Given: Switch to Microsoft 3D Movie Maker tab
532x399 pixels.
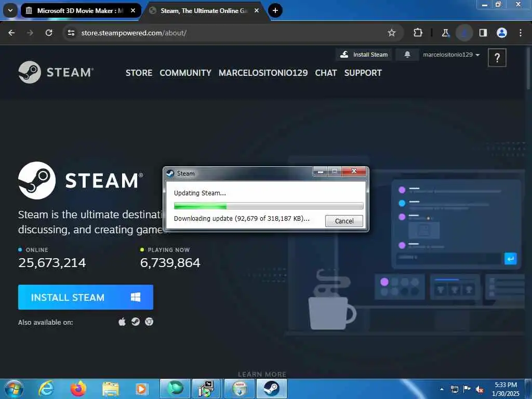Looking at the screenshot, I should (x=80, y=10).
